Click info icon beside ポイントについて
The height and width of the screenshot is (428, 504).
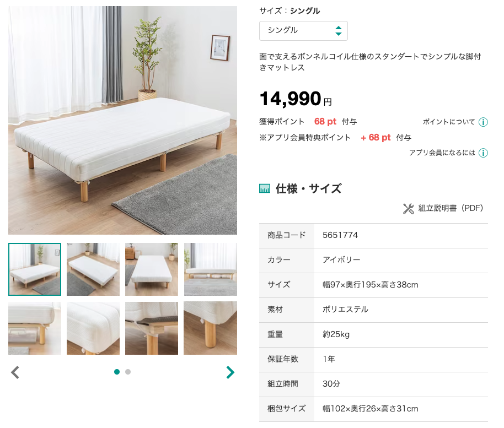(483, 122)
